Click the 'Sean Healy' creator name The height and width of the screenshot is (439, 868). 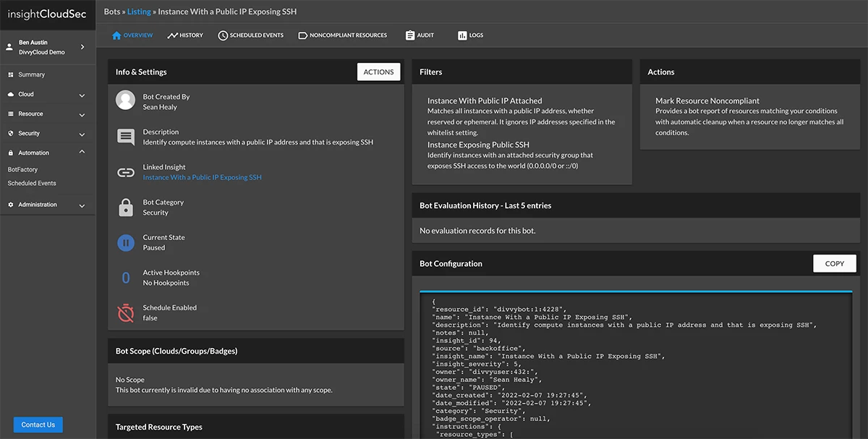pos(160,107)
